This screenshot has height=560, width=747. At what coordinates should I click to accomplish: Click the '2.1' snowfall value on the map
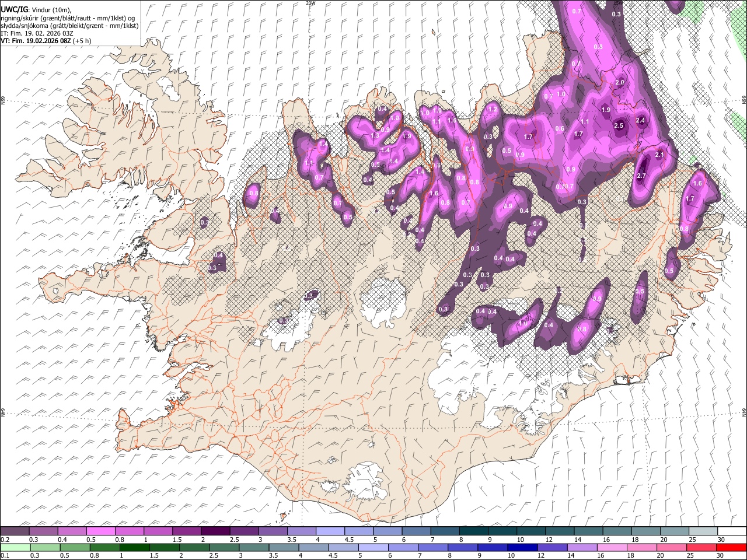(x=659, y=155)
